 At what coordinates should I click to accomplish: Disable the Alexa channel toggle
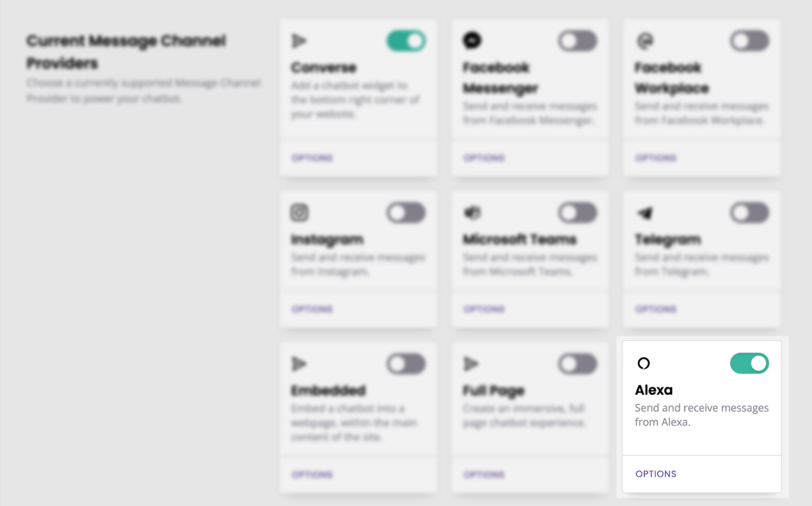(x=749, y=363)
